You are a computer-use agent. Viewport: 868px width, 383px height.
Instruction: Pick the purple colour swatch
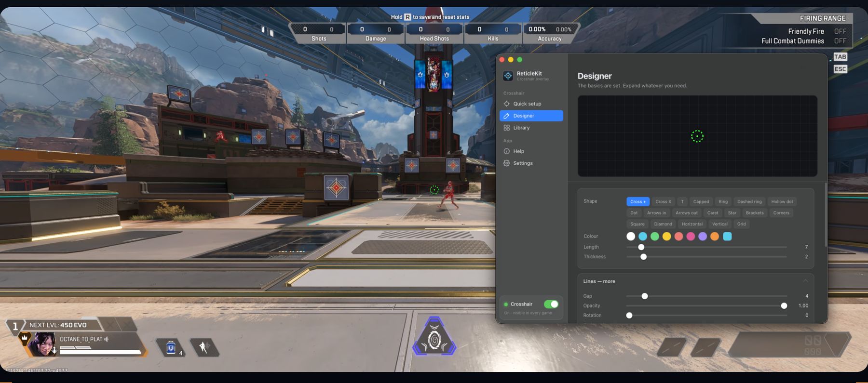pyautogui.click(x=703, y=236)
